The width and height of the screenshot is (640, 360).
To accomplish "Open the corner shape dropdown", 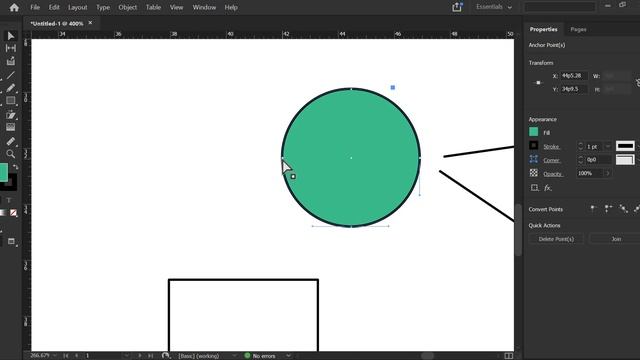I will pos(625,160).
